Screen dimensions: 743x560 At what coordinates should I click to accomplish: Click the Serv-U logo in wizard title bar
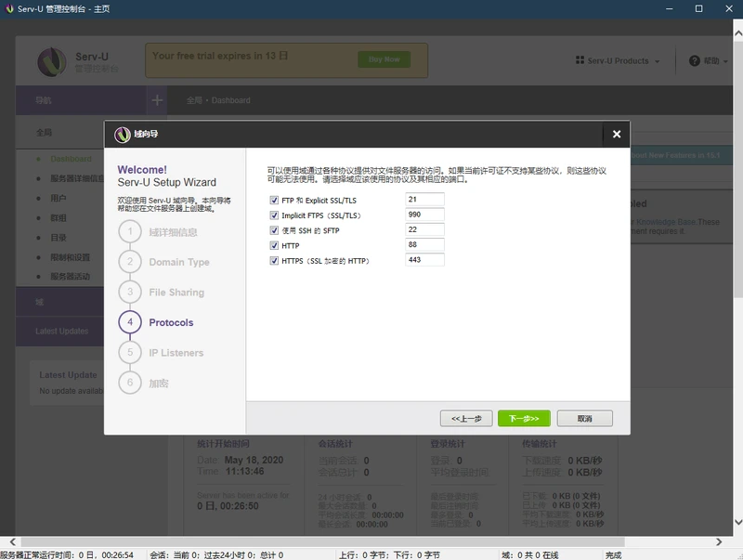pyautogui.click(x=123, y=135)
